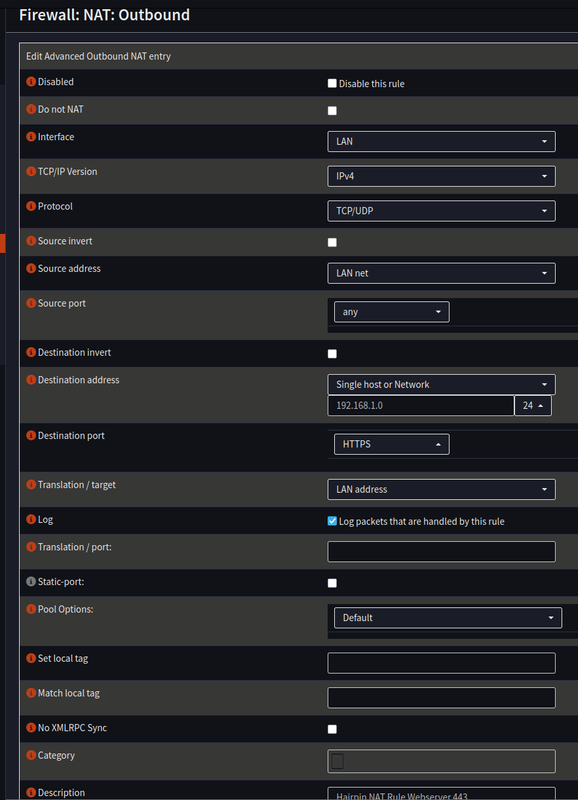This screenshot has height=800, width=578.
Task: Open the TCP/IP Version dropdown showing IPv4
Action: 441,176
